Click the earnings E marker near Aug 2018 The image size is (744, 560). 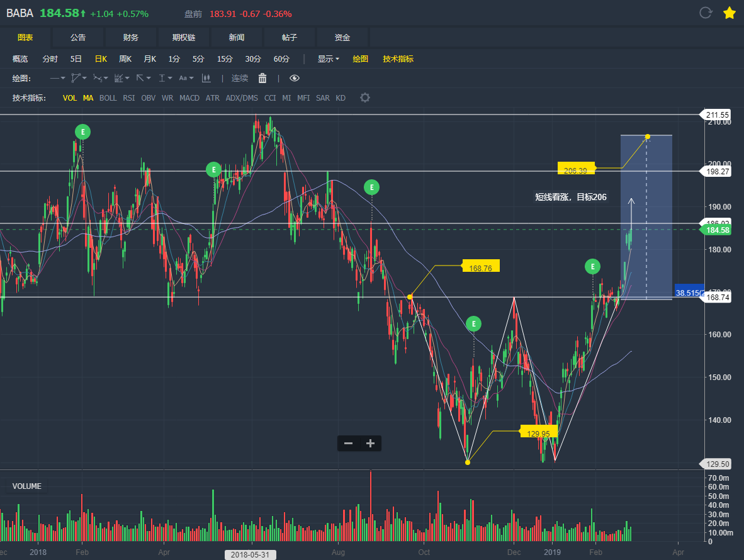click(x=371, y=188)
